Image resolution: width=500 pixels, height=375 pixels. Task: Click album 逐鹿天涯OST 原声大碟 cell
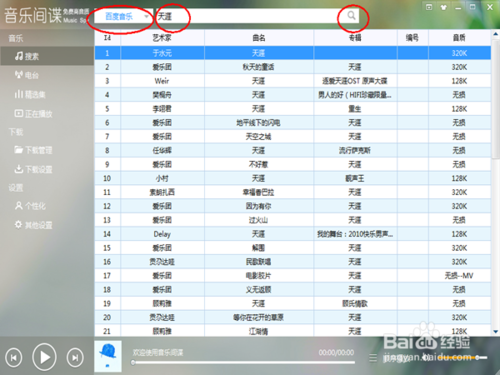(355, 81)
